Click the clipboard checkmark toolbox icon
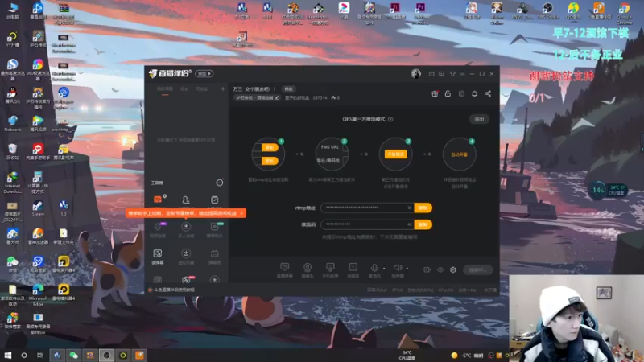The image size is (644, 362). tap(214, 200)
